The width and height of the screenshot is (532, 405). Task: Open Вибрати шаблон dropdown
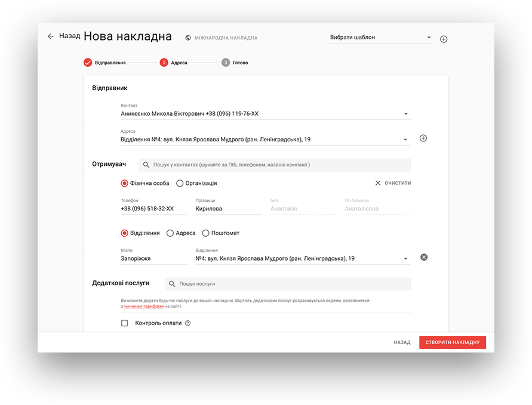point(382,38)
